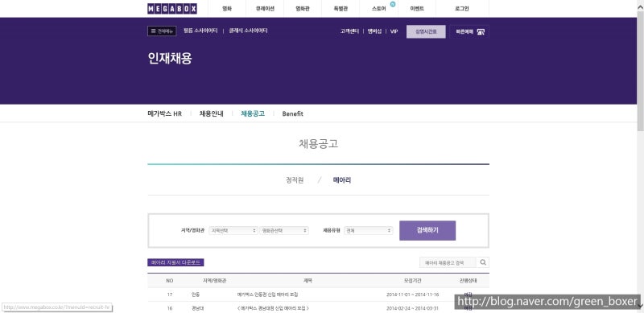Open posting 메가박스 경남대점 신입 메아리 모집
Image resolution: width=644 pixels, height=313 pixels.
273,307
